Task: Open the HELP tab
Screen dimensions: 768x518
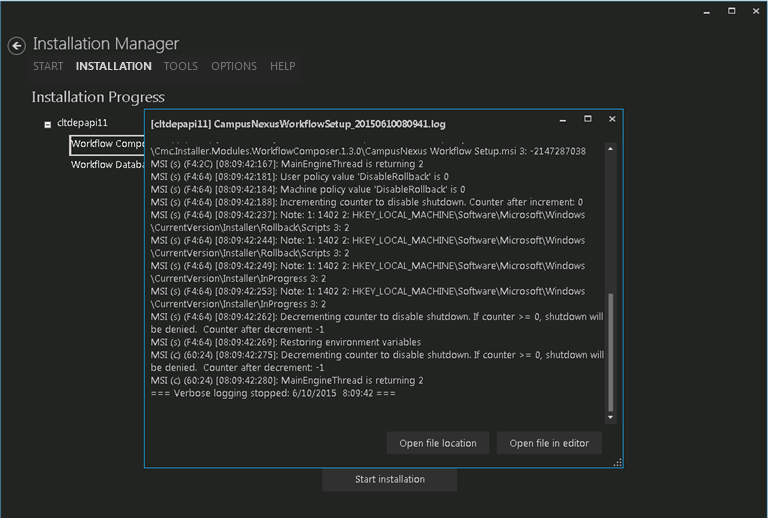Action: point(283,67)
